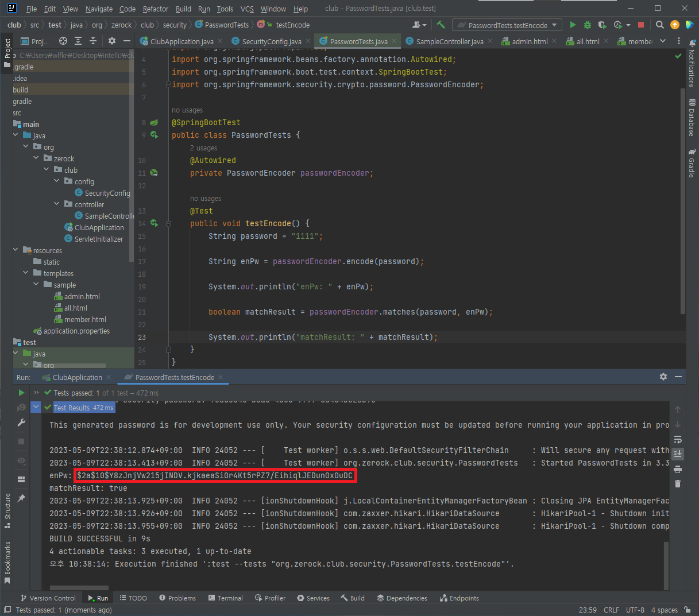Pin the Run tab with the pin icon
The height and width of the screenshot is (616, 699).
(21, 498)
